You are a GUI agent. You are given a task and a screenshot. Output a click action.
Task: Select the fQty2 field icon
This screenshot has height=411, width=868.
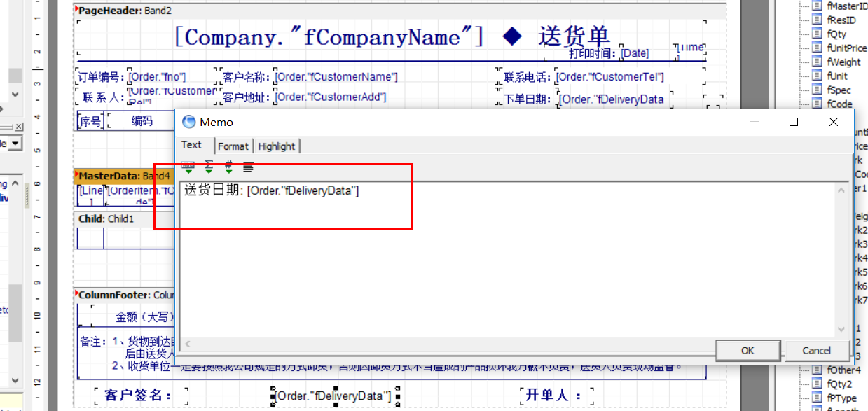coord(817,384)
